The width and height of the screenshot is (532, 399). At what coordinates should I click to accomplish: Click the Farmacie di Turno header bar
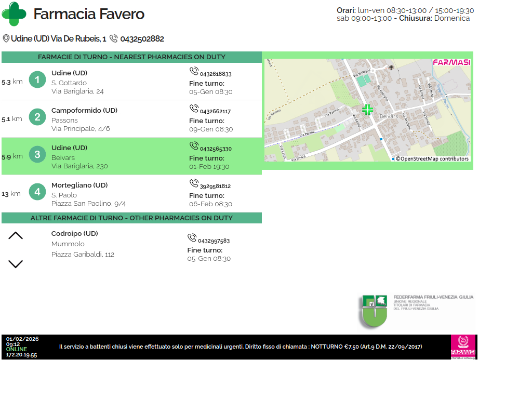click(131, 57)
